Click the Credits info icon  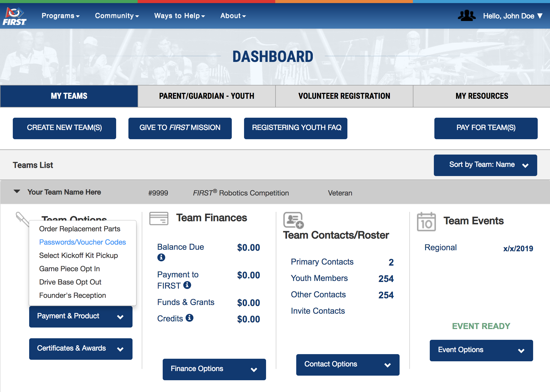point(189,318)
